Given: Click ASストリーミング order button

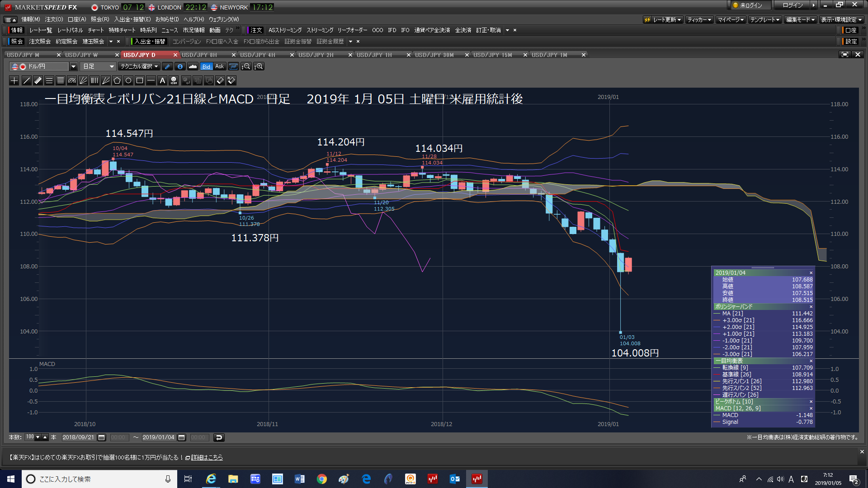Looking at the screenshot, I should [x=285, y=30].
